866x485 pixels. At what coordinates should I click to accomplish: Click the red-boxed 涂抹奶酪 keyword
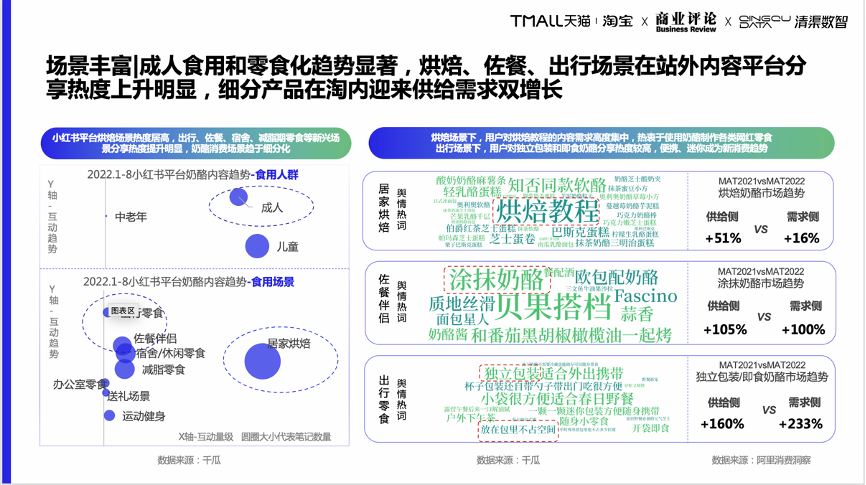coord(497,280)
